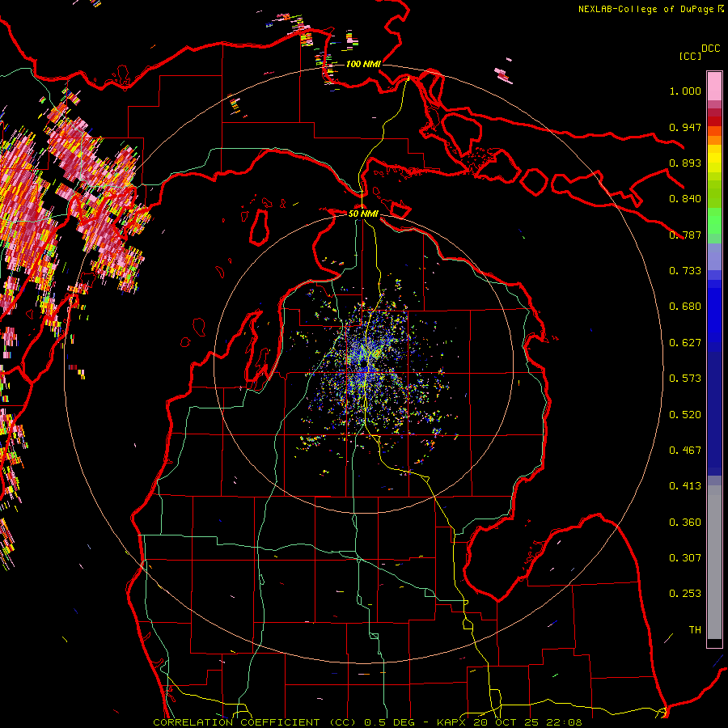Screen dimensions: 728x728
Task: Click the 0.573 scale value
Action: [685, 379]
